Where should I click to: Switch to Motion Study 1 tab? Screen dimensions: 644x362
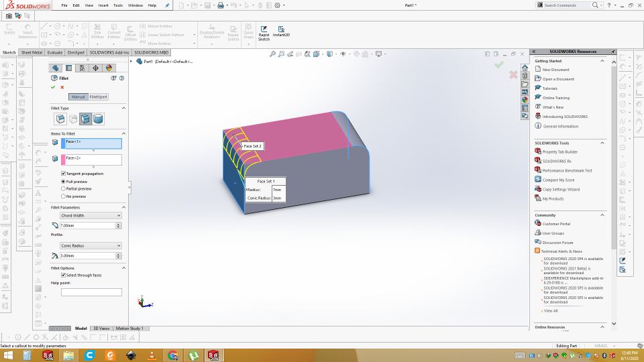129,328
